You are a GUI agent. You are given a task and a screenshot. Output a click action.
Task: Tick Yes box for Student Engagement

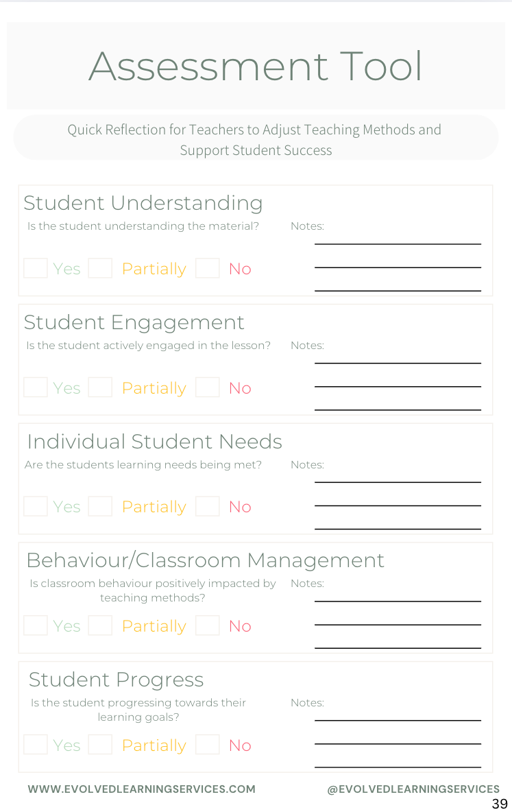[x=36, y=387]
